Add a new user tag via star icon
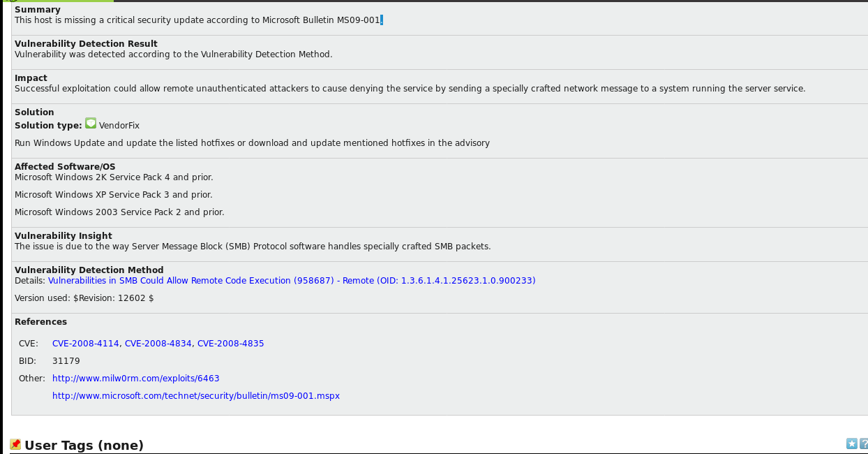This screenshot has width=868, height=454. click(x=851, y=444)
